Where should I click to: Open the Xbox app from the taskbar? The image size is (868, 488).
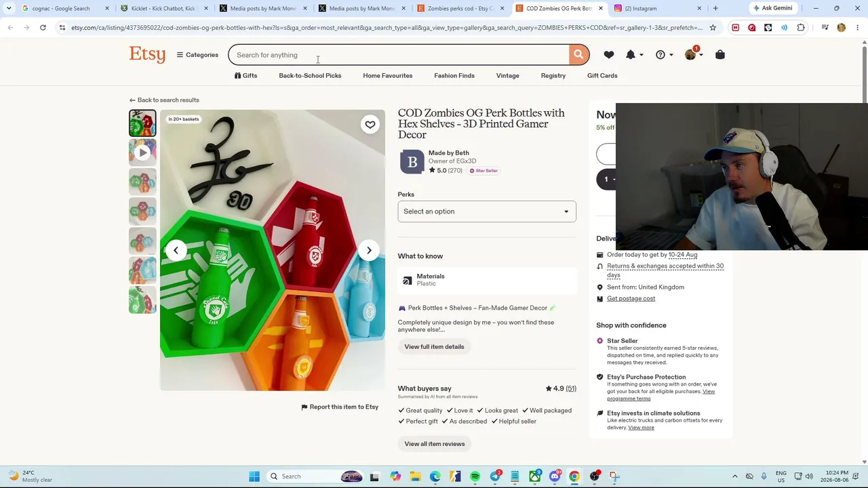click(x=535, y=476)
